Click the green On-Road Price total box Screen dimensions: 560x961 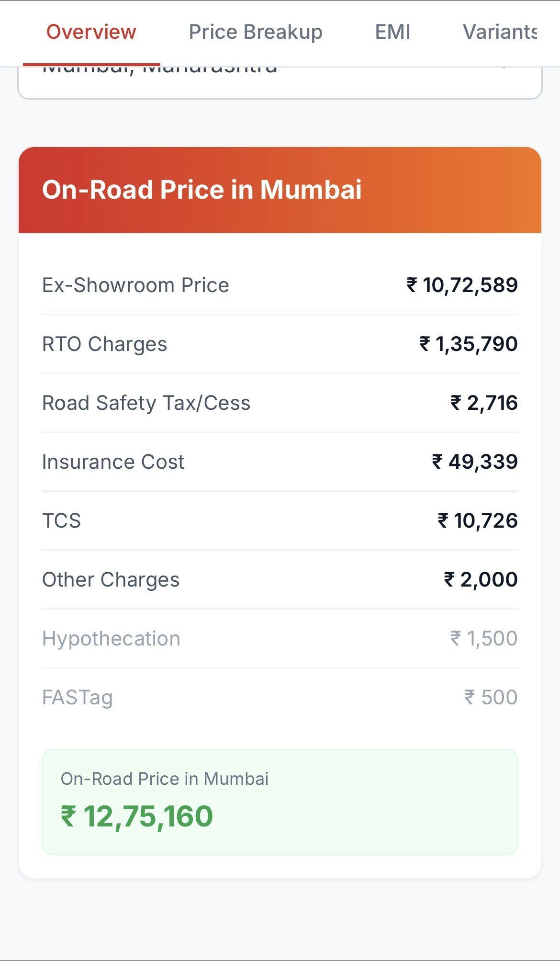click(280, 802)
